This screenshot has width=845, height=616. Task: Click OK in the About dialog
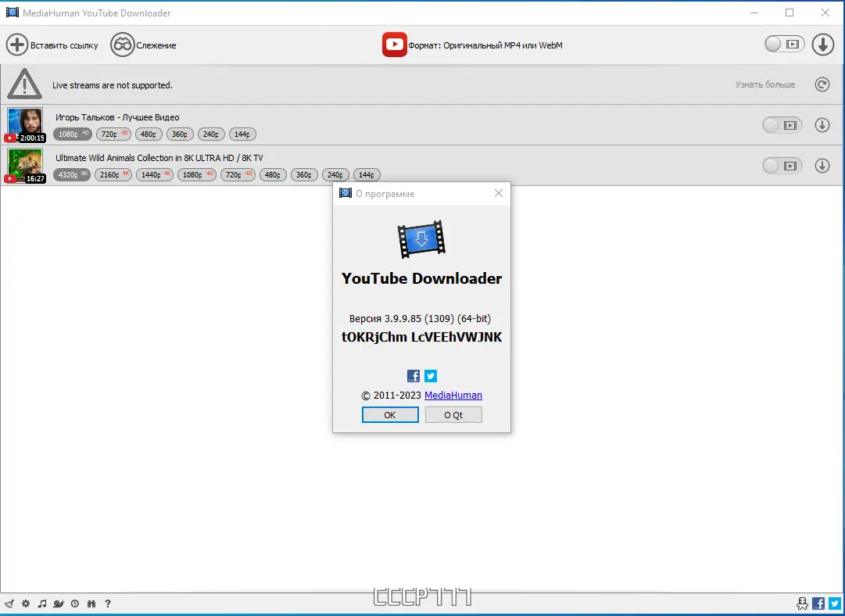pos(390,414)
